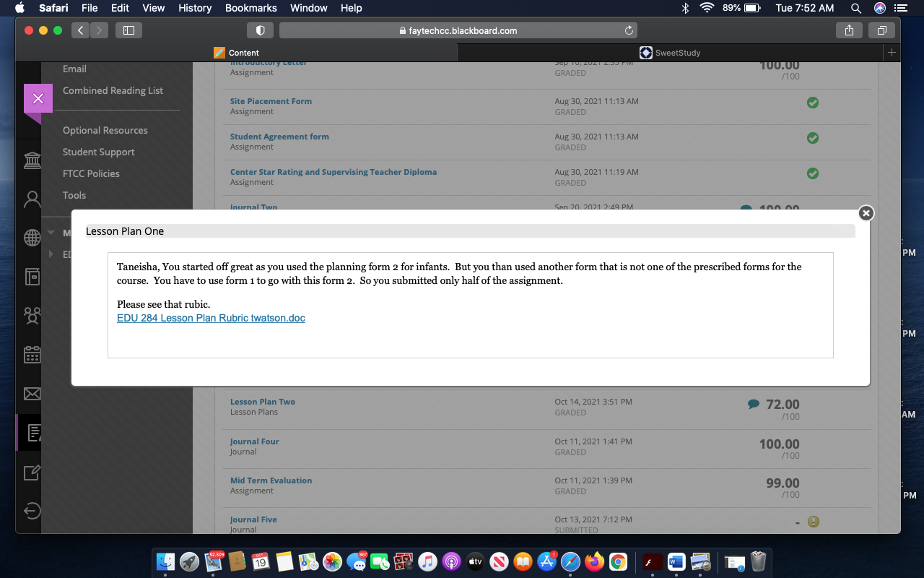
Task: Open the Trash in the Dock
Action: tap(758, 561)
